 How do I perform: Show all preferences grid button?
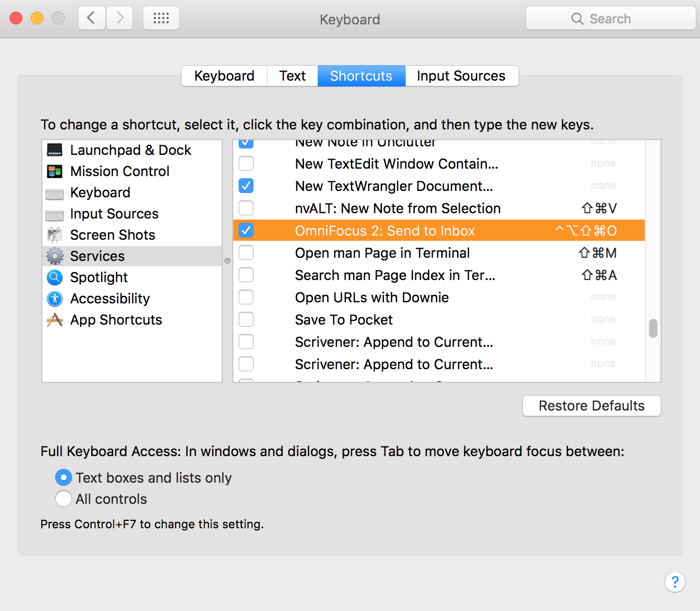point(161,19)
